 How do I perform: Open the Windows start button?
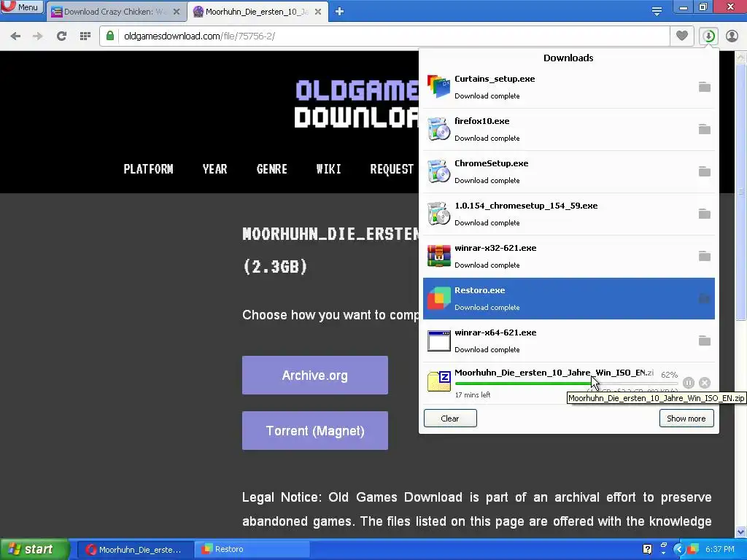[x=34, y=550]
